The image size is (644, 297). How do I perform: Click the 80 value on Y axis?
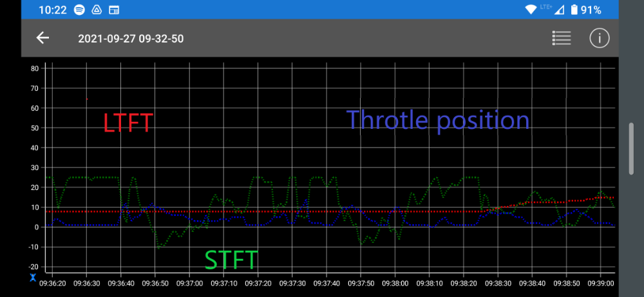tap(35, 68)
